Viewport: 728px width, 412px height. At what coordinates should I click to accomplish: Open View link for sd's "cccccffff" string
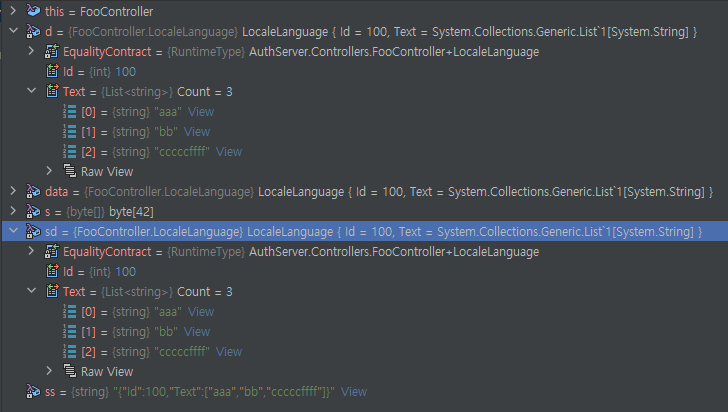(x=229, y=352)
